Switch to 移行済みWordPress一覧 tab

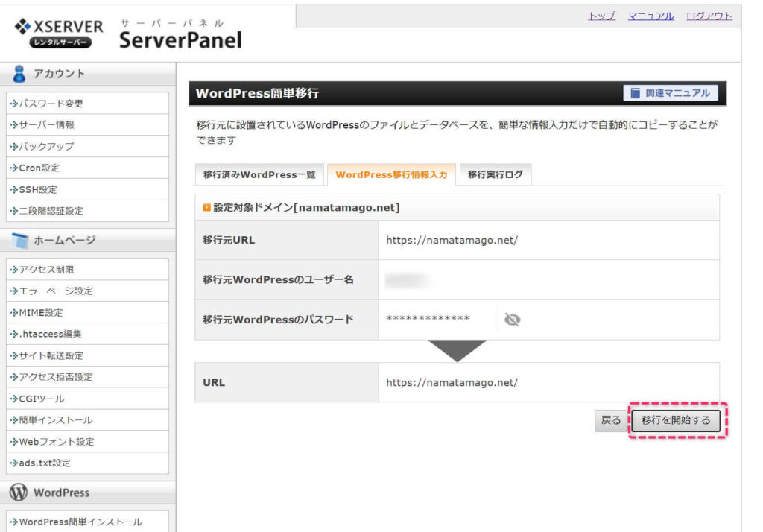click(259, 175)
